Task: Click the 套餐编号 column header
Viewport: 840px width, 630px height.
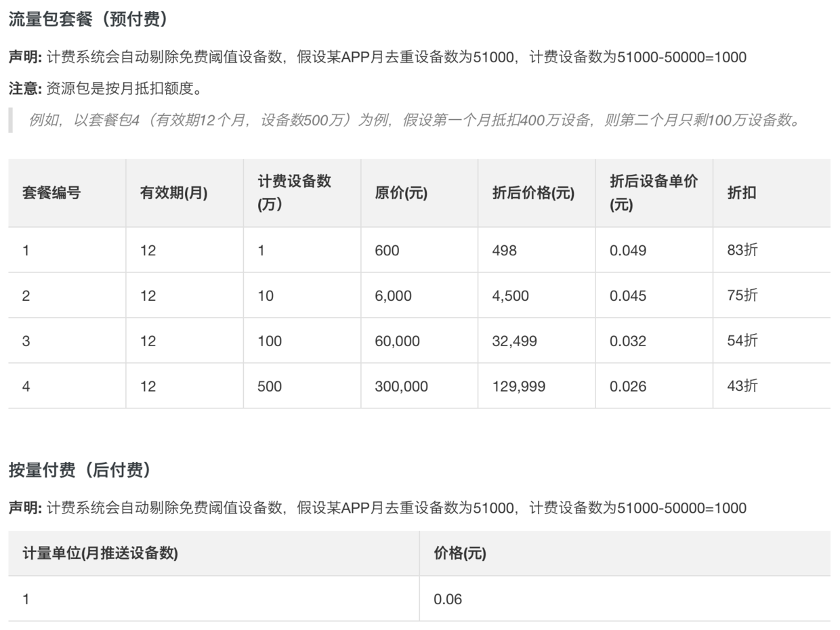Action: tap(67, 193)
